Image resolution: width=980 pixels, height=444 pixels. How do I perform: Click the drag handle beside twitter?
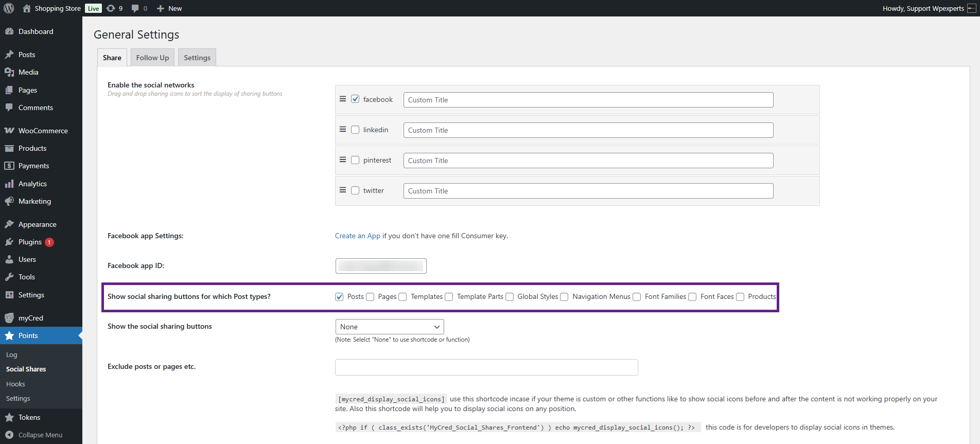343,190
